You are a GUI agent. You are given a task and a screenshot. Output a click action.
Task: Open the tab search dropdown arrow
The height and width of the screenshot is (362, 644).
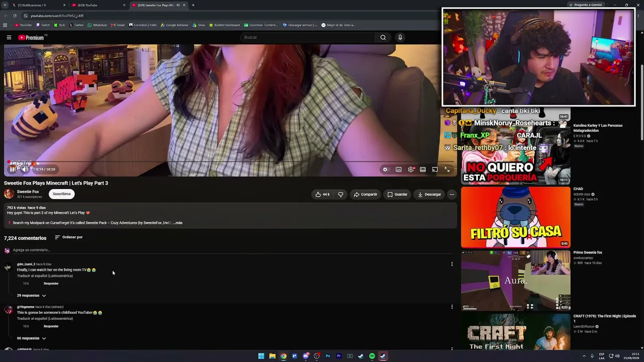5,5
